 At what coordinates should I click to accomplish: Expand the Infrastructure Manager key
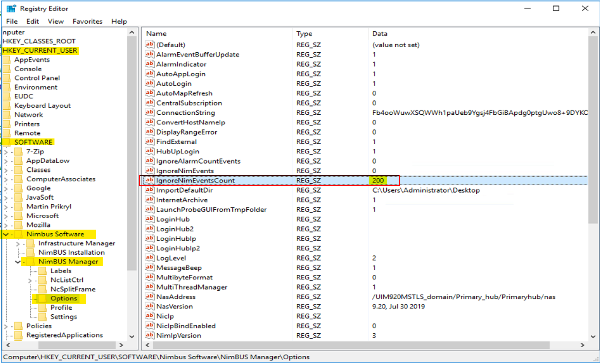[x=18, y=244]
